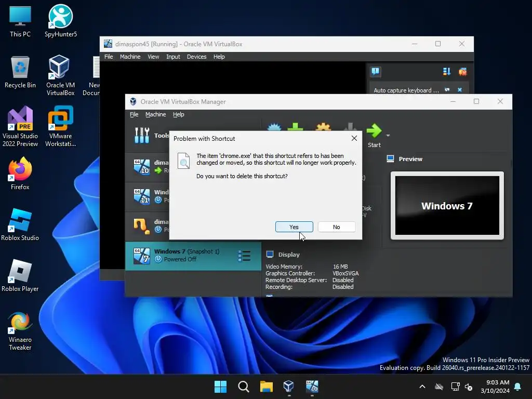Open View menu in dimaspon45 VM window
The width and height of the screenshot is (532, 399).
pos(153,57)
